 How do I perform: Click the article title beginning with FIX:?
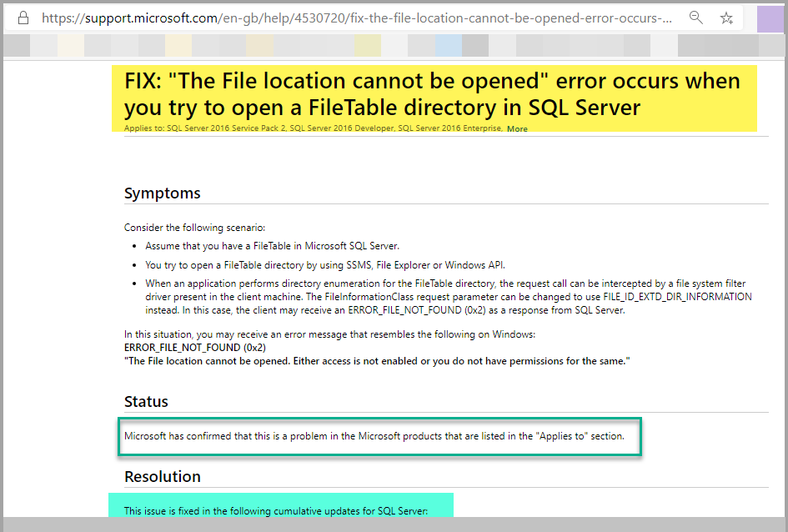(432, 94)
